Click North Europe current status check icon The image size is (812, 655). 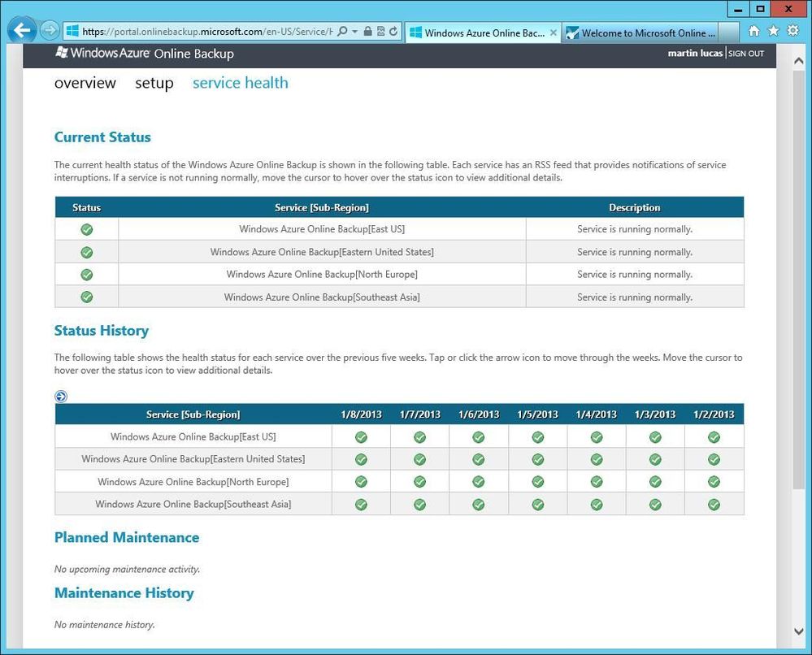click(86, 275)
